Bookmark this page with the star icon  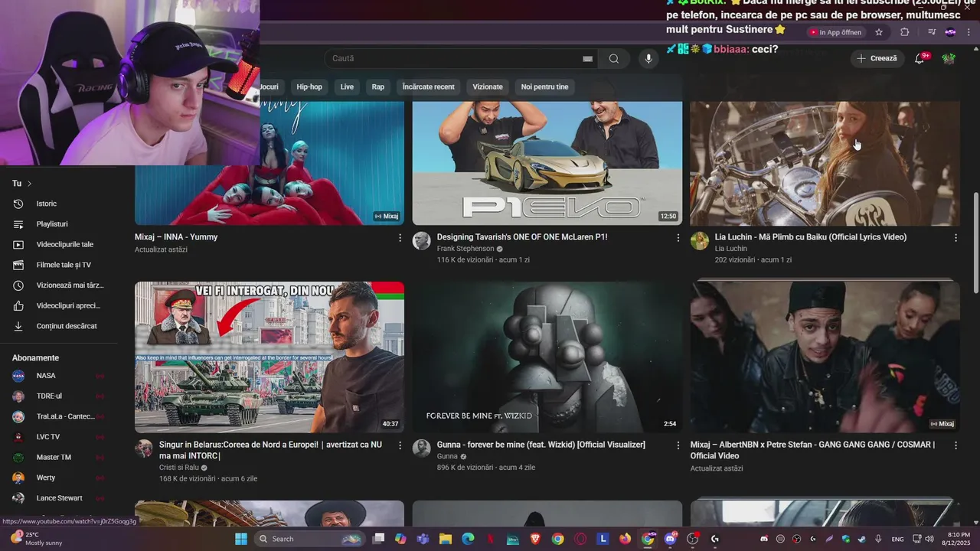tap(879, 32)
